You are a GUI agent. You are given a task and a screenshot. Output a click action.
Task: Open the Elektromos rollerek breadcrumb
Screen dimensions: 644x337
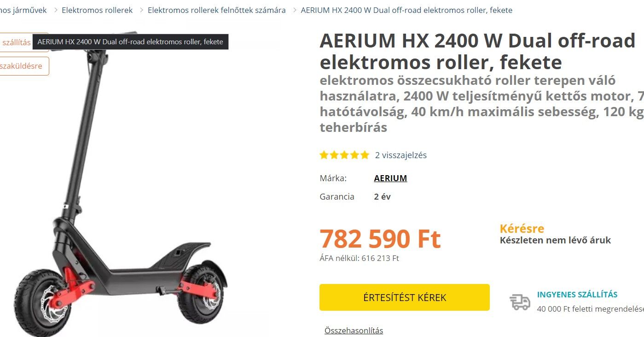(x=97, y=10)
